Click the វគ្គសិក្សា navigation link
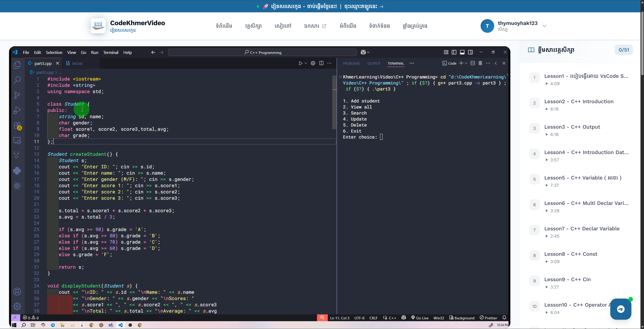Viewport: 644px width, 329px height. pos(253,26)
